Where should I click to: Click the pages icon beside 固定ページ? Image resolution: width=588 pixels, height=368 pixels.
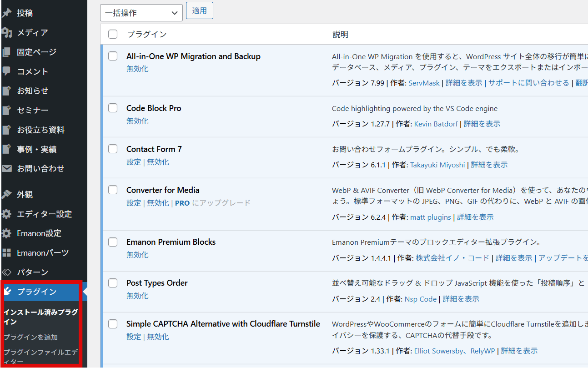(x=6, y=52)
